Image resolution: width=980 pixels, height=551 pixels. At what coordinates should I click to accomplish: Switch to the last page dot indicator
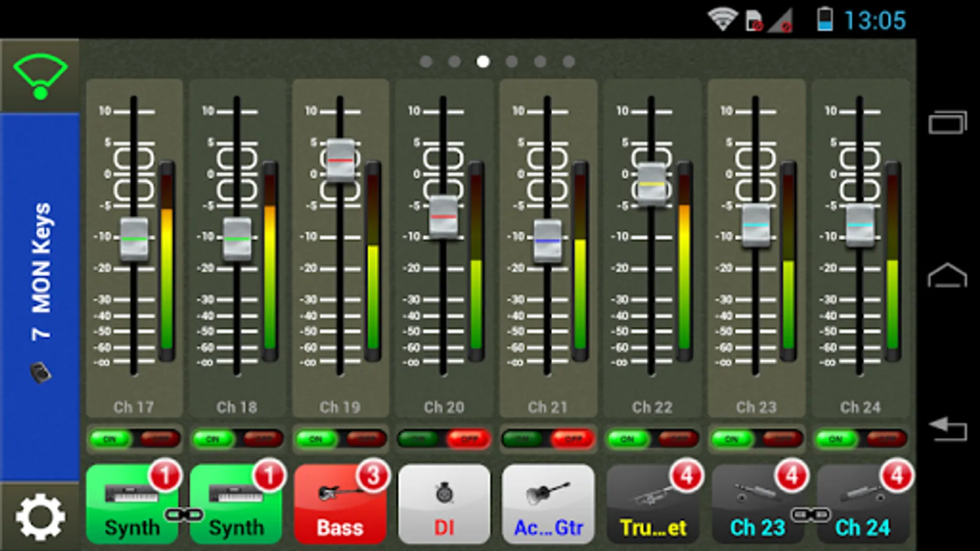point(568,61)
